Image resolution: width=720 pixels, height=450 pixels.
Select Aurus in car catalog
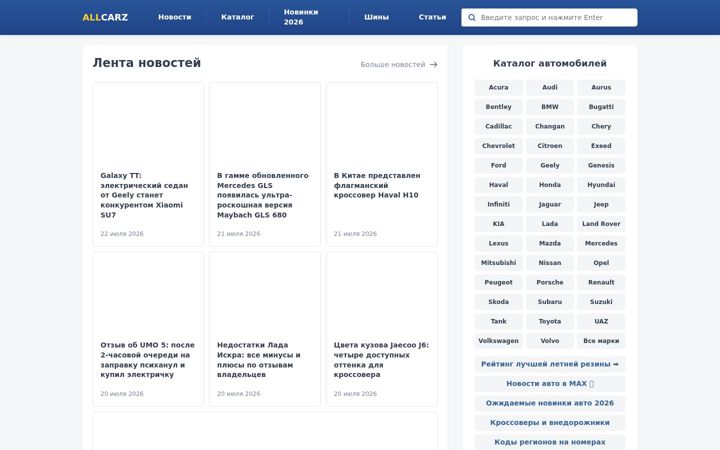pos(601,87)
